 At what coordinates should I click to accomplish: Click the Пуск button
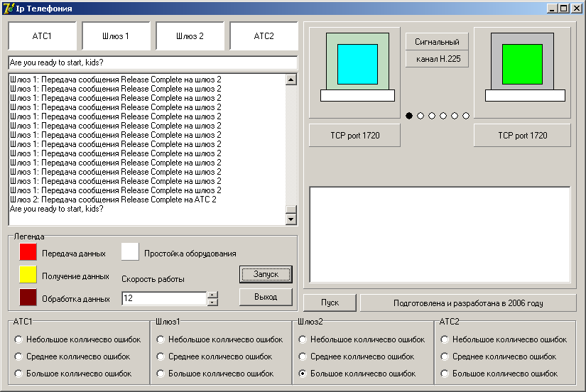pyautogui.click(x=330, y=303)
